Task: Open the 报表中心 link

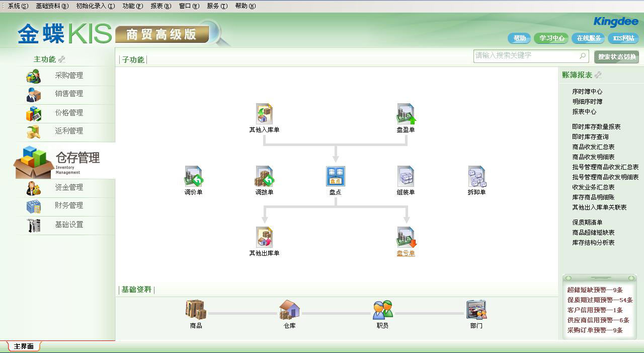Action: 584,112
